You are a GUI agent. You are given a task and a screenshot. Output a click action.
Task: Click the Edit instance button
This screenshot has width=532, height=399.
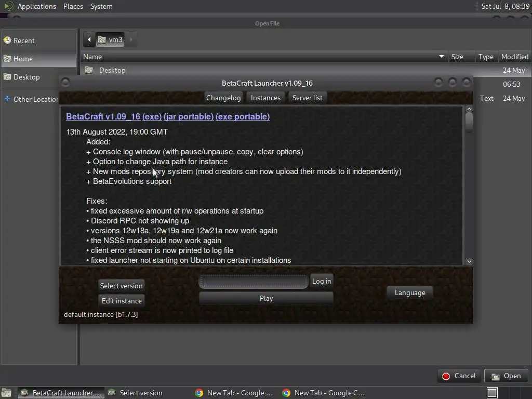[122, 301]
